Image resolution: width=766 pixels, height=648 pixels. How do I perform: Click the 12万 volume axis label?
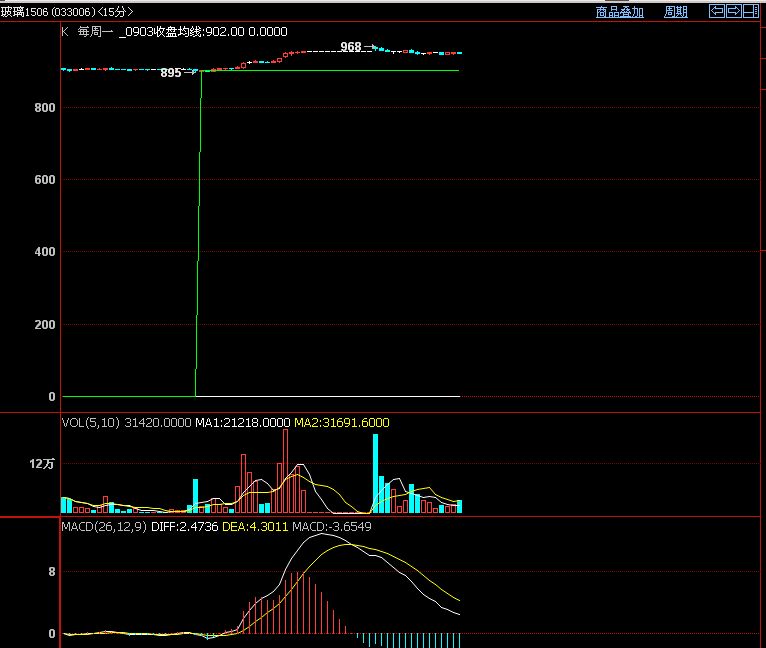click(41, 464)
